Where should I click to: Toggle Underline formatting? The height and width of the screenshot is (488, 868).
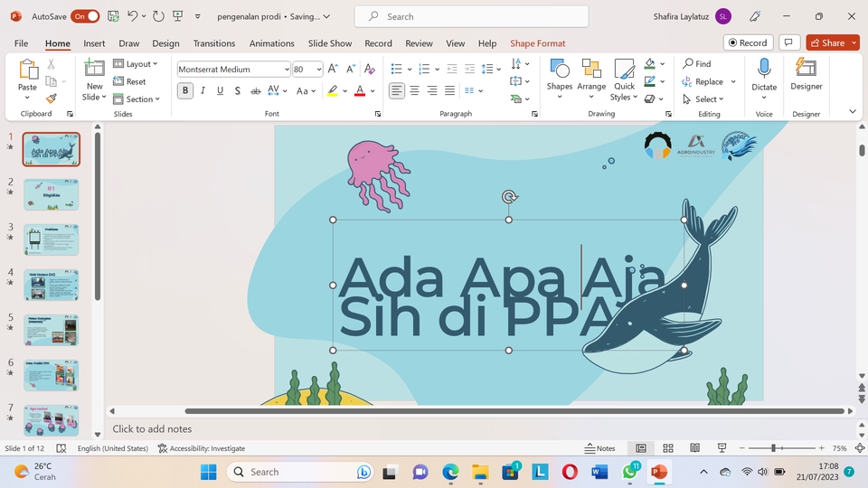[220, 90]
